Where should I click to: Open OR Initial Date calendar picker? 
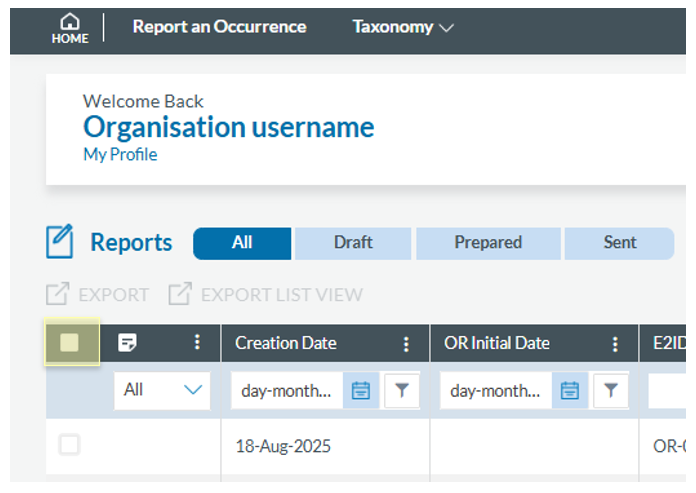click(x=570, y=391)
